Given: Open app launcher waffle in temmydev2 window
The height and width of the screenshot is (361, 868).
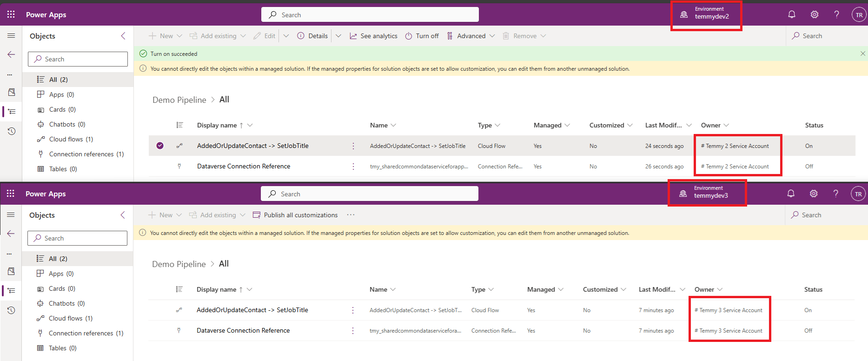Looking at the screenshot, I should [11, 14].
